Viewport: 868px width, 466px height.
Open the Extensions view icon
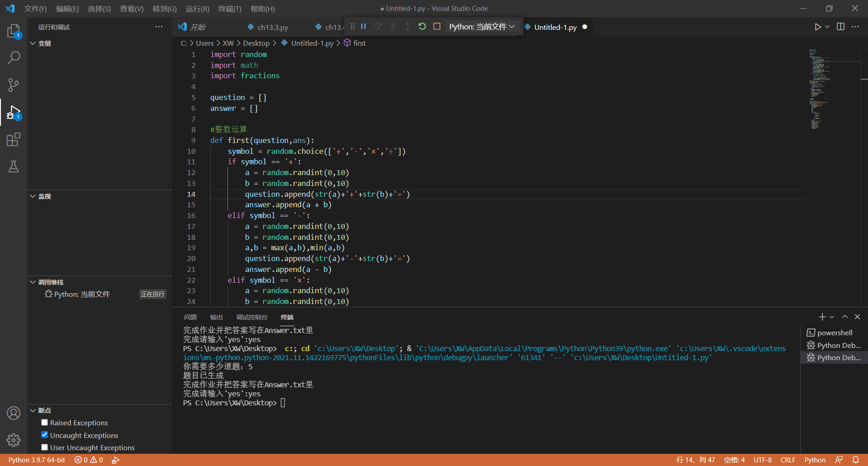[x=14, y=139]
